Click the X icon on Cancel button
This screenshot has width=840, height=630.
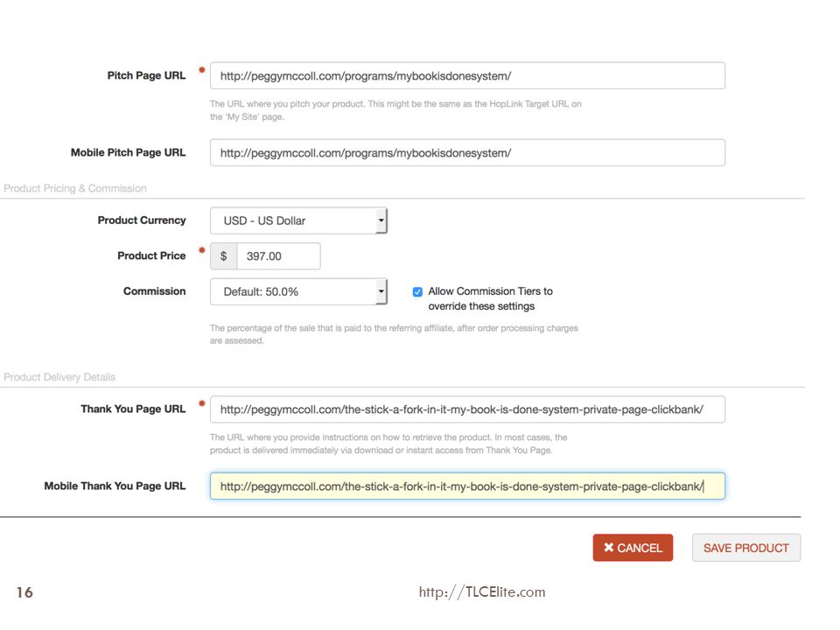609,547
